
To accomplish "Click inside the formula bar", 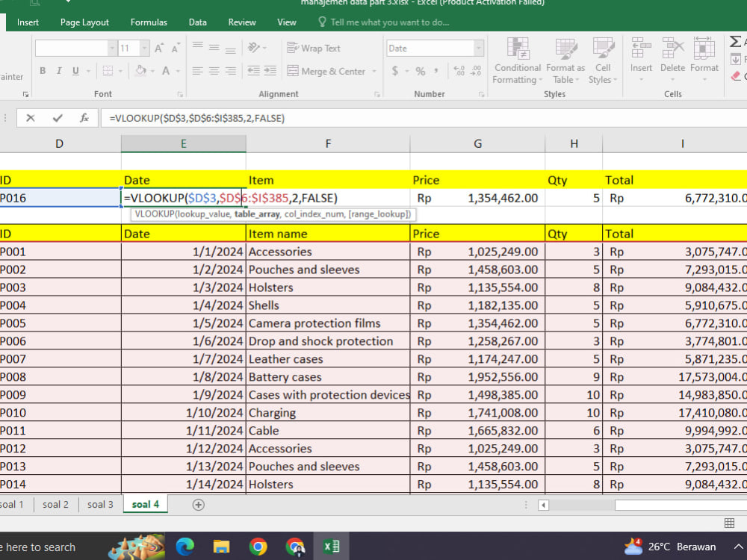I will (424, 118).
